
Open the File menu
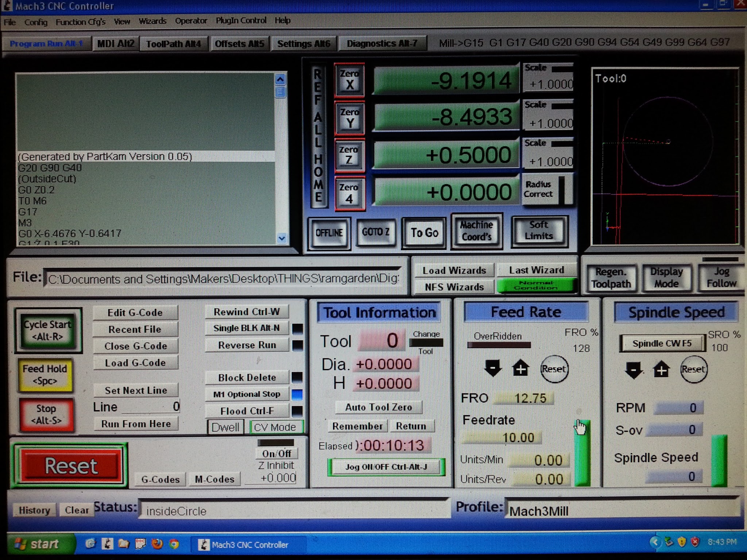10,22
